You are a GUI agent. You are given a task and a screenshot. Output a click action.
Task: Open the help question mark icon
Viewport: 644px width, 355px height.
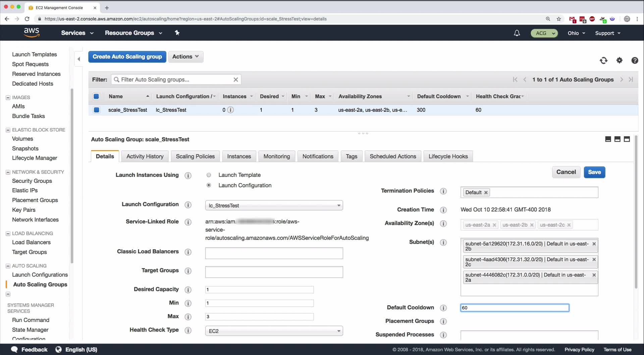click(x=635, y=60)
